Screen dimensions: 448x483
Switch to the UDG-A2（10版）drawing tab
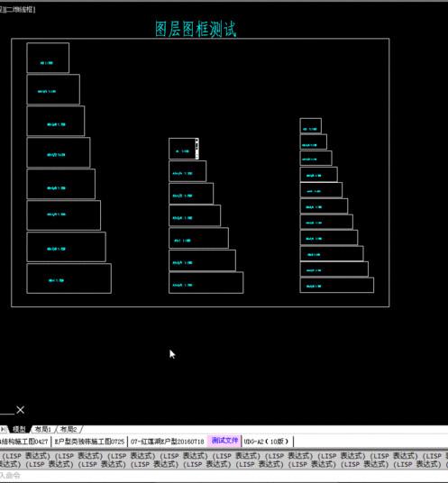pos(267,442)
